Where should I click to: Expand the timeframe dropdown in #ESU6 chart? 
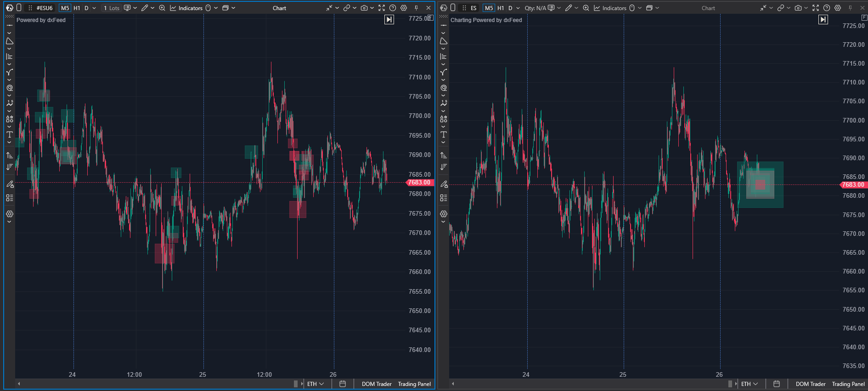94,8
